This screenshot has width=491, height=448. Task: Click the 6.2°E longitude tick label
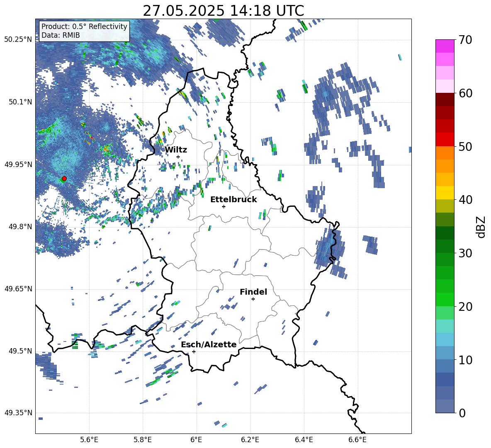250,440
